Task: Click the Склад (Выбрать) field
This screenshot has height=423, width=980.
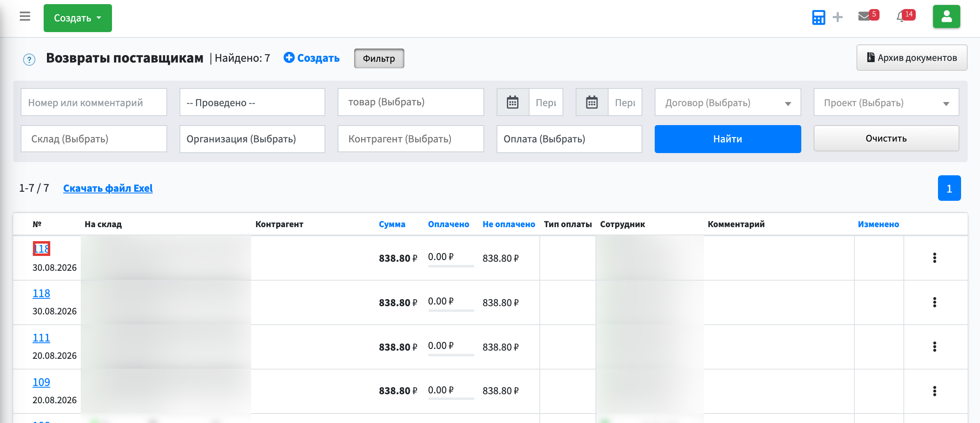Action: (x=94, y=139)
